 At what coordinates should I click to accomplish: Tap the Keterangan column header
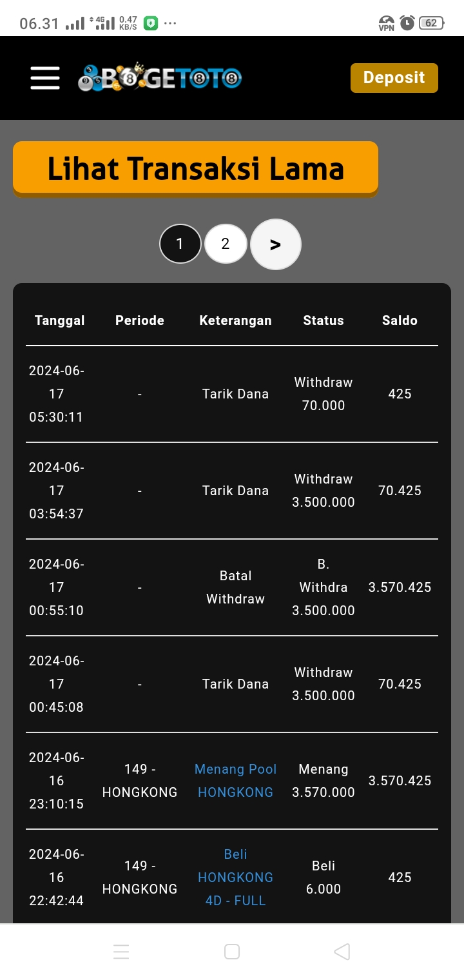coord(235,320)
